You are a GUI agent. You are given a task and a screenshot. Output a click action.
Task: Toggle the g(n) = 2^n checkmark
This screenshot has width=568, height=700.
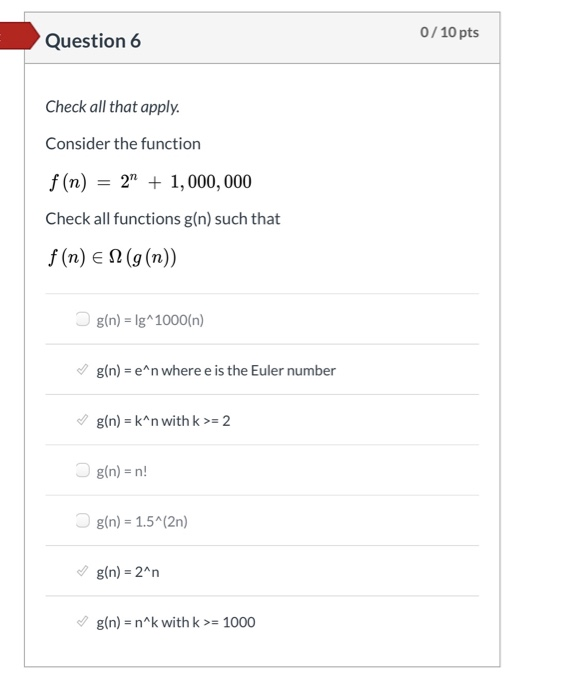(x=83, y=571)
